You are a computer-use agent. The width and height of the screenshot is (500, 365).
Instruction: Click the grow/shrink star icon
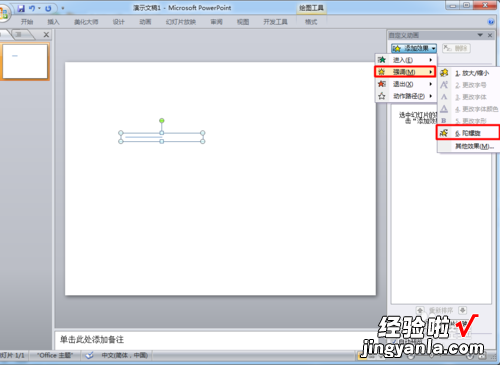pyautogui.click(x=444, y=73)
